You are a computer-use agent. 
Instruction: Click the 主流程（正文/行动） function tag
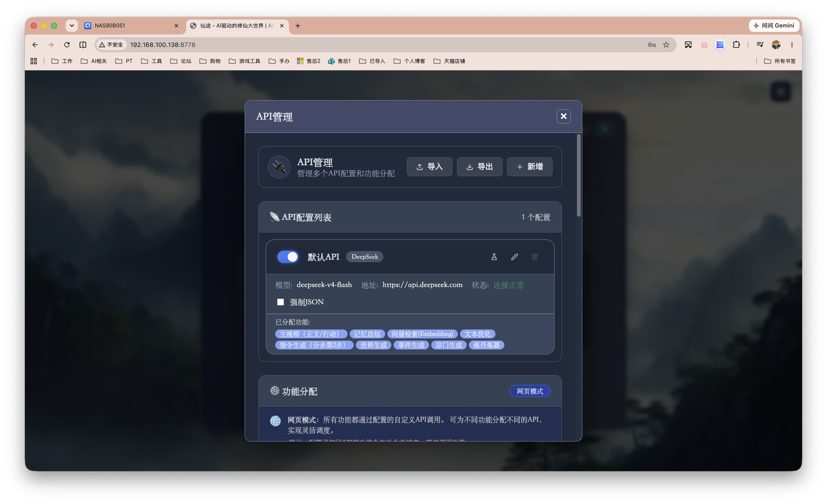click(311, 334)
